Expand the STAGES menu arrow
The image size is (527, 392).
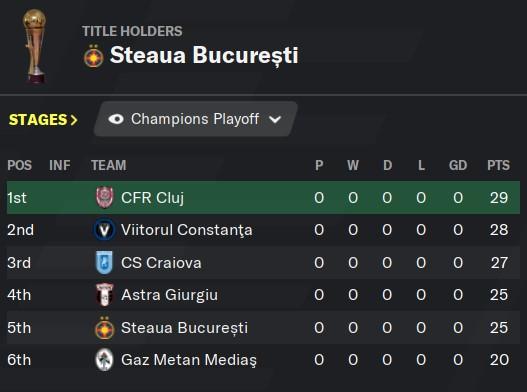(x=74, y=120)
